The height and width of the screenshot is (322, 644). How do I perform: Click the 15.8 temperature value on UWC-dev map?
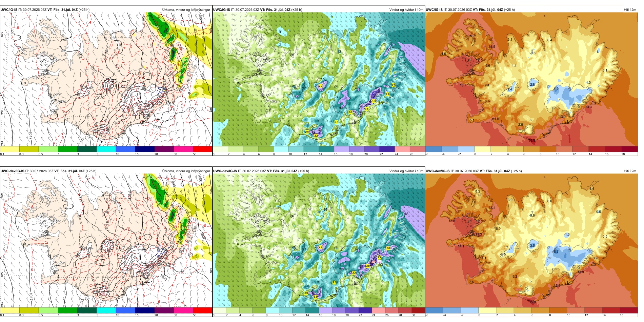tap(532, 302)
